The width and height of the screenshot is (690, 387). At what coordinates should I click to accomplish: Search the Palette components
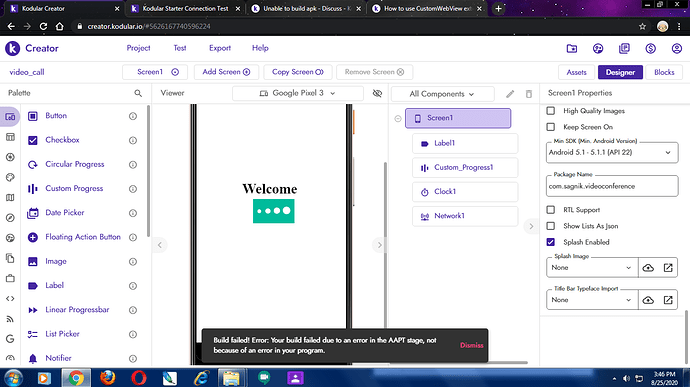point(138,93)
